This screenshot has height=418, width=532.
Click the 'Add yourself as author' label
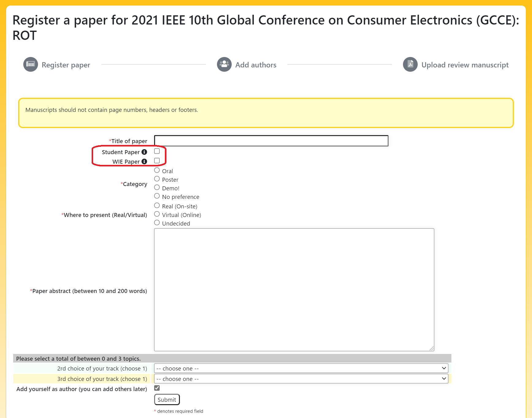point(82,389)
